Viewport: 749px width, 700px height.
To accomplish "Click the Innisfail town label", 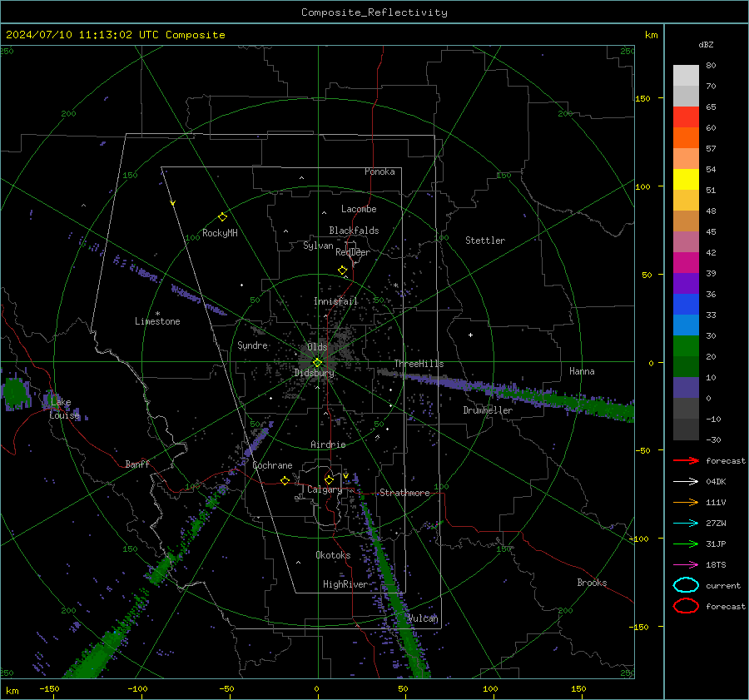I will pos(335,301).
